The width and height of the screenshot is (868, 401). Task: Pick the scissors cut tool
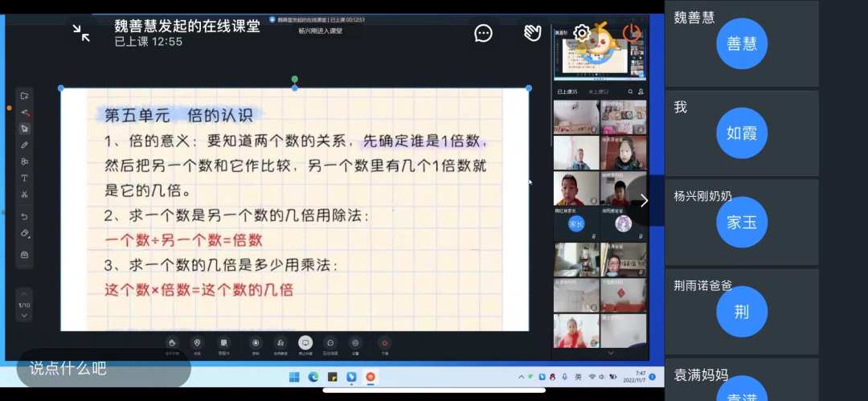24,194
